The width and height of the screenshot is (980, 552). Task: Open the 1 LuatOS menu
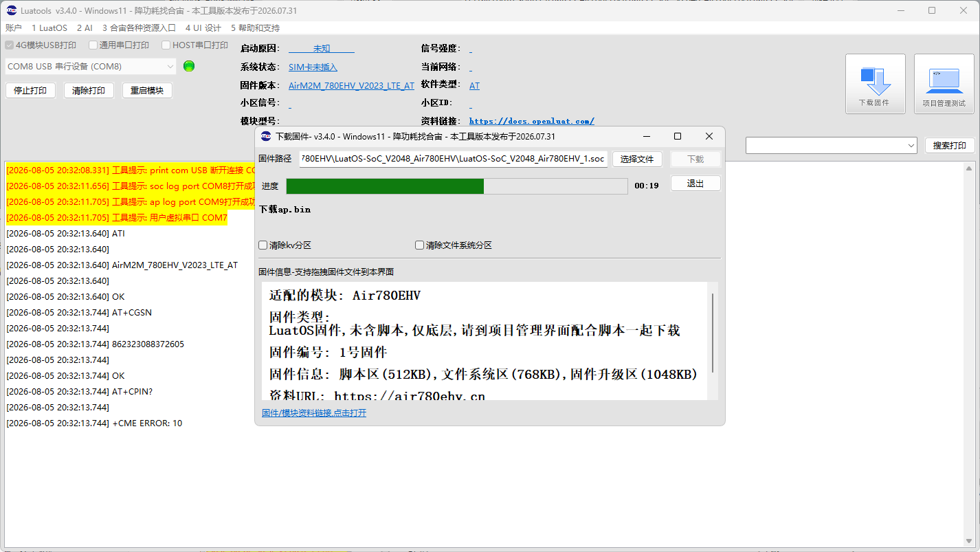coord(49,28)
